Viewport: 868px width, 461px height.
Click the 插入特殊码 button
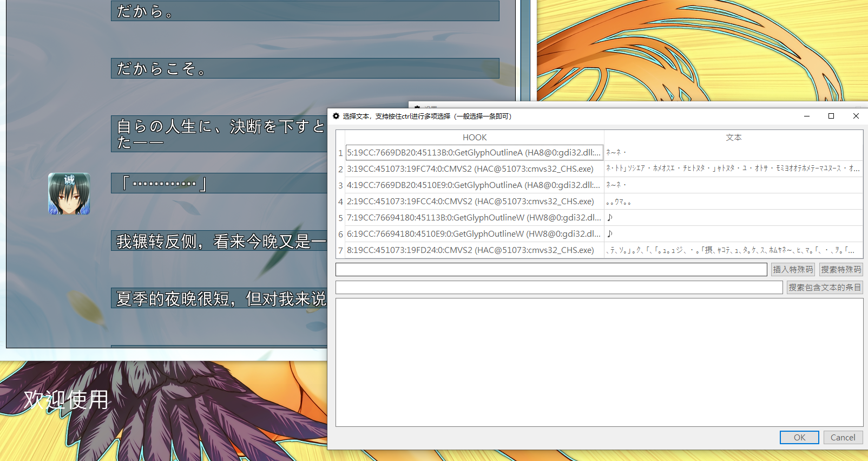coord(793,269)
